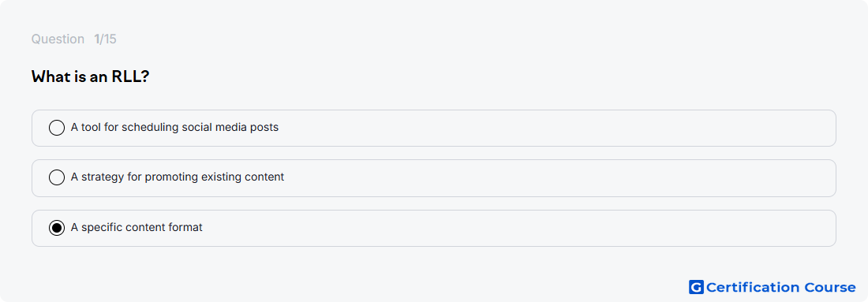Click empty space inside the second answer card
The width and height of the screenshot is (868, 302).
[x=554, y=178]
